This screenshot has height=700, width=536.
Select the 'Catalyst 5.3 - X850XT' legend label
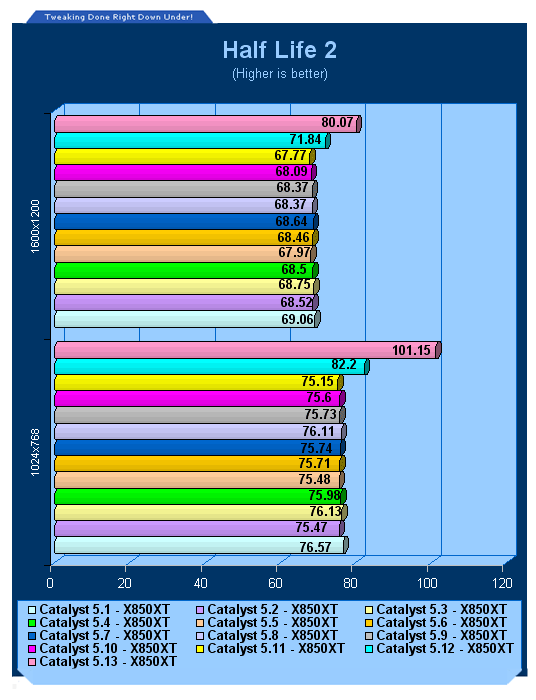click(x=441, y=609)
